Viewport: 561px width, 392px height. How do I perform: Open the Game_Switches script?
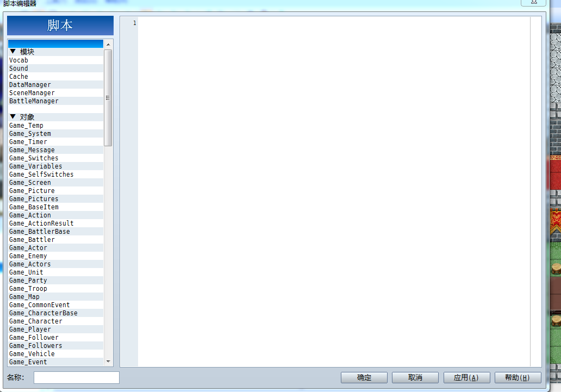(x=55, y=158)
